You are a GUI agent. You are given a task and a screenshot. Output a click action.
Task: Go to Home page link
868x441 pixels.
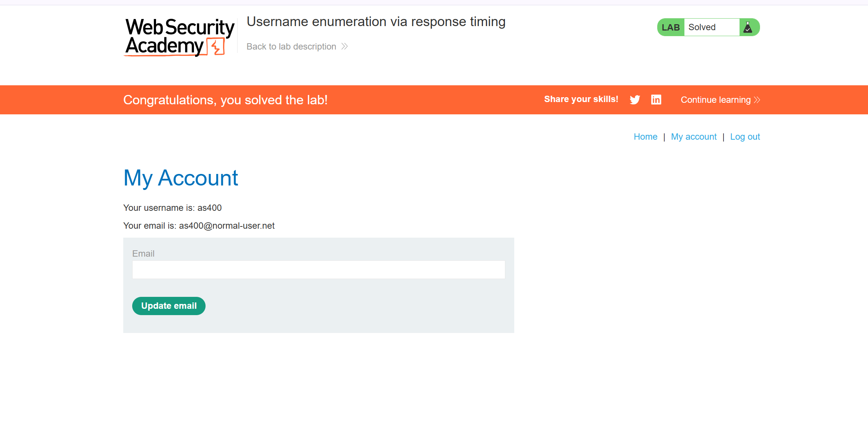pyautogui.click(x=646, y=137)
